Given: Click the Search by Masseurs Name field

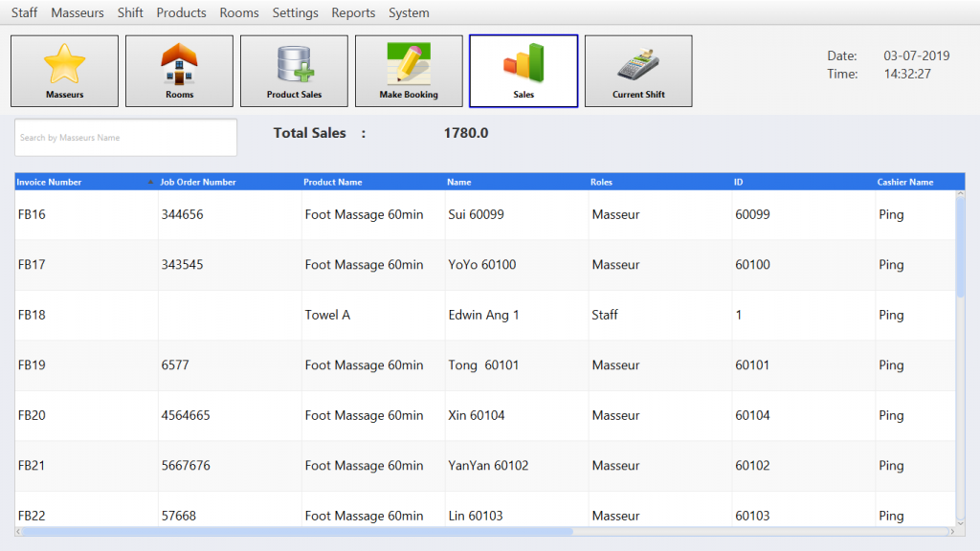Looking at the screenshot, I should click(125, 138).
